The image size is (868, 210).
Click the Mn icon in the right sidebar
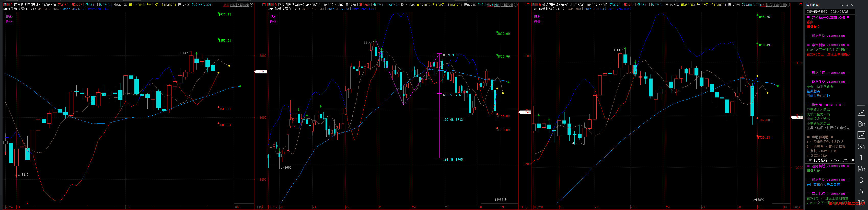click(x=862, y=169)
